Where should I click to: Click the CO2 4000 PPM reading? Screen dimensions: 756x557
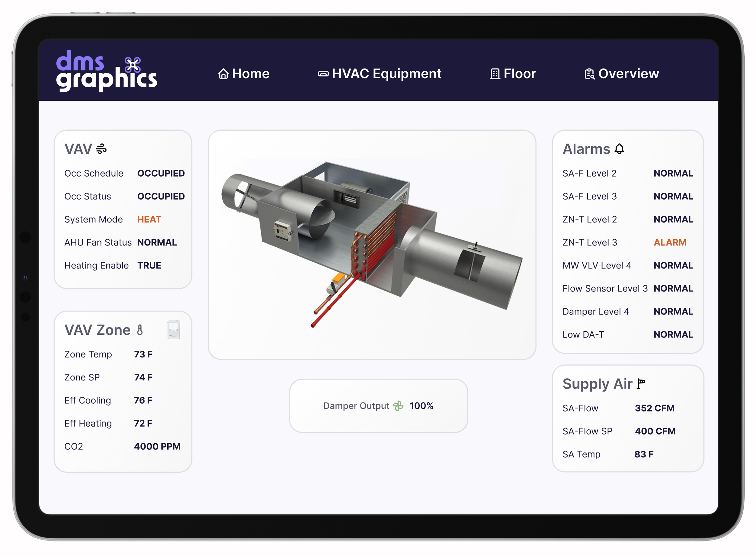coord(157,446)
